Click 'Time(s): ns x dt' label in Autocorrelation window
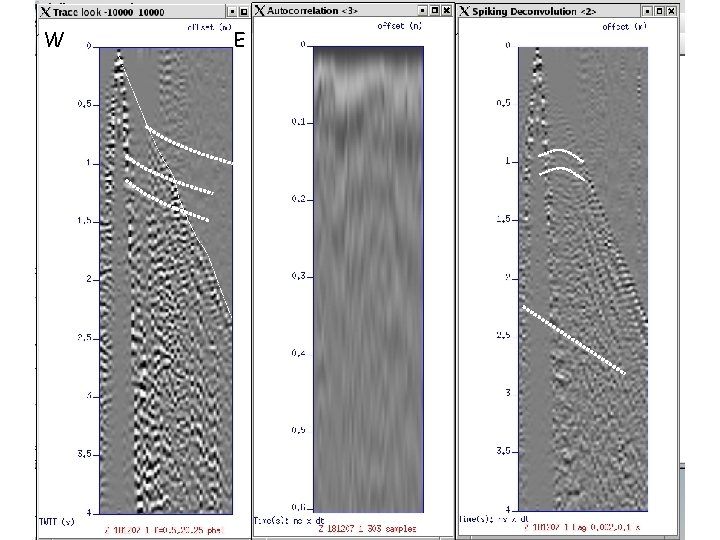The image size is (720, 540). [x=289, y=521]
